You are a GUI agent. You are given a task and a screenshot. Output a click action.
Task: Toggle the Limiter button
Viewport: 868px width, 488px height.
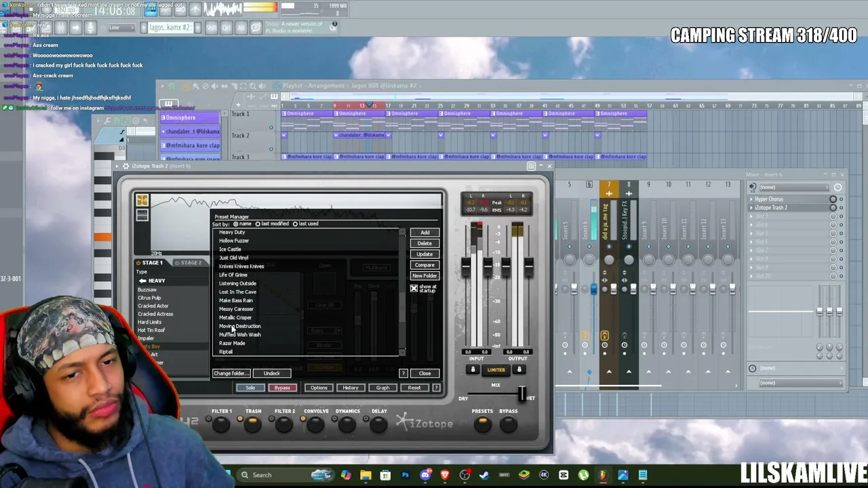click(496, 370)
